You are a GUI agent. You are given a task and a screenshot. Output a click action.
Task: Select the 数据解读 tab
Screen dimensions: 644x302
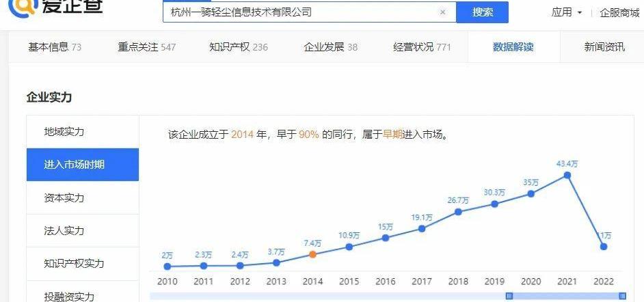point(513,46)
